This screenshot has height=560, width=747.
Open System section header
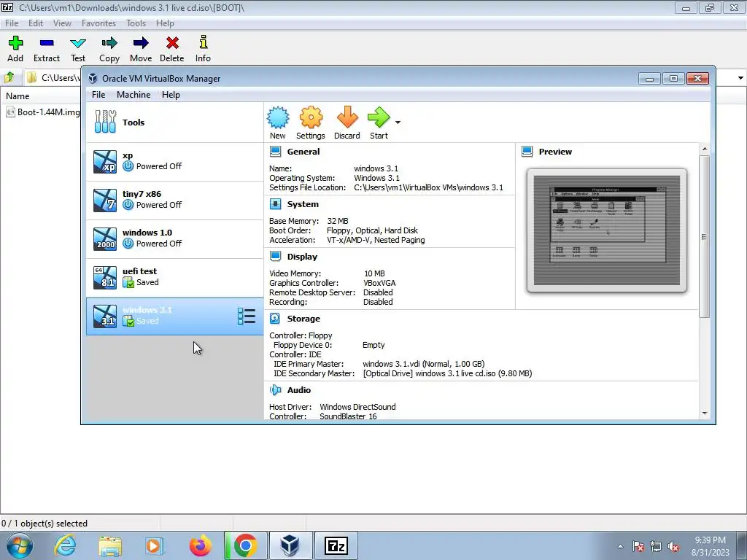(303, 204)
